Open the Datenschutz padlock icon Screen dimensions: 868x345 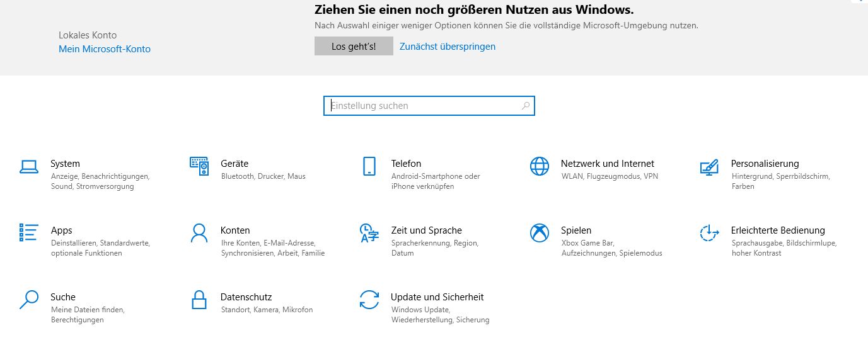[199, 300]
